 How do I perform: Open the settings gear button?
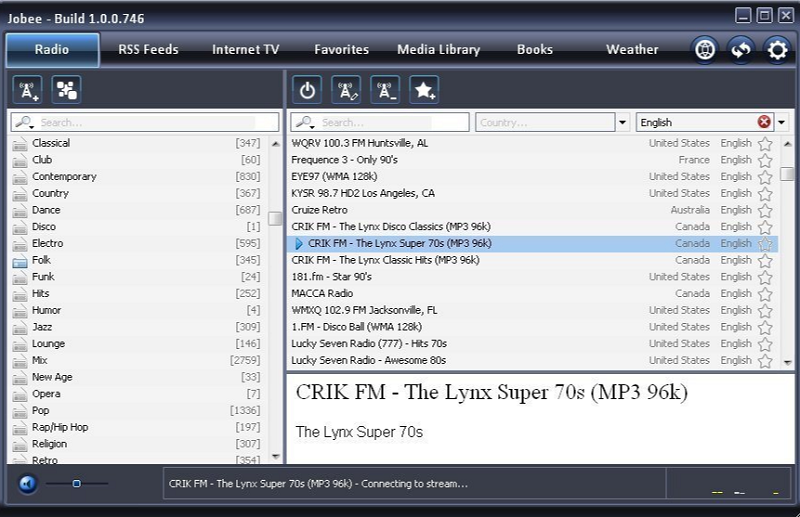(x=777, y=50)
